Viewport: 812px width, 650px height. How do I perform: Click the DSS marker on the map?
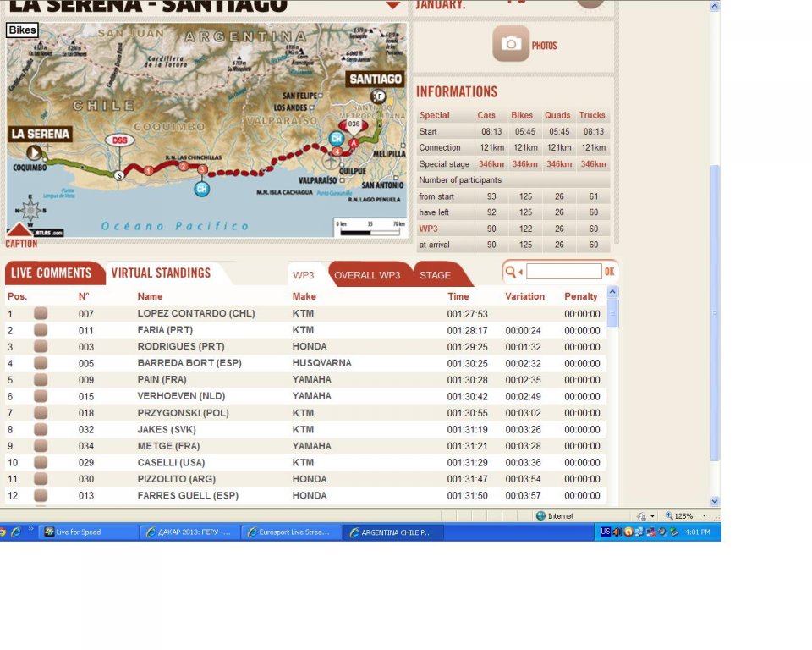119,140
